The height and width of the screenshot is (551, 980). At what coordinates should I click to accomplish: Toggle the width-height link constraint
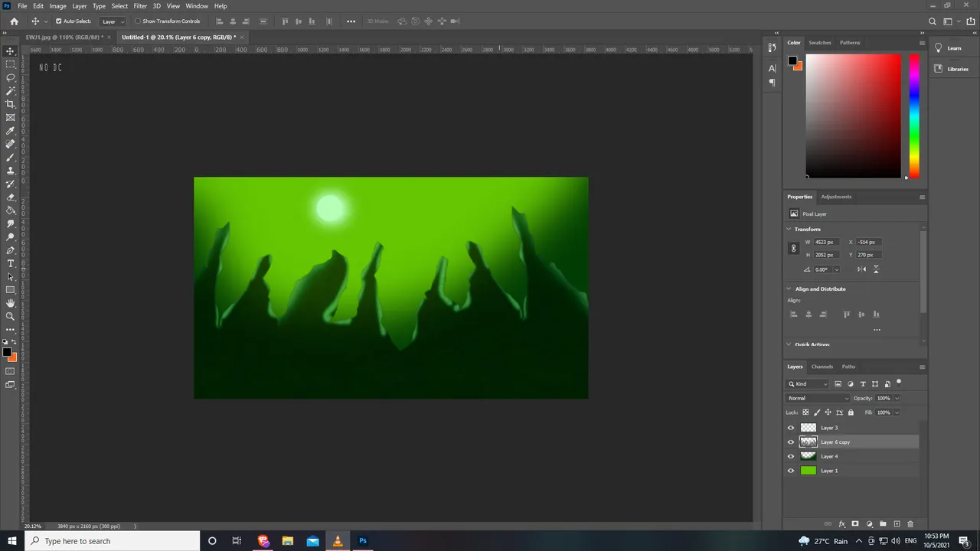tap(793, 248)
